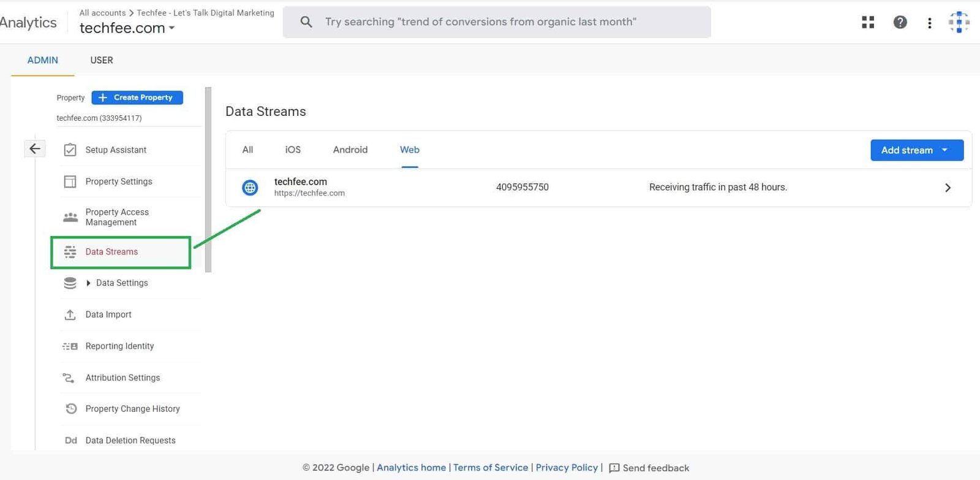Click the Setup Assistant checkbox icon
980x480 pixels.
coord(70,150)
